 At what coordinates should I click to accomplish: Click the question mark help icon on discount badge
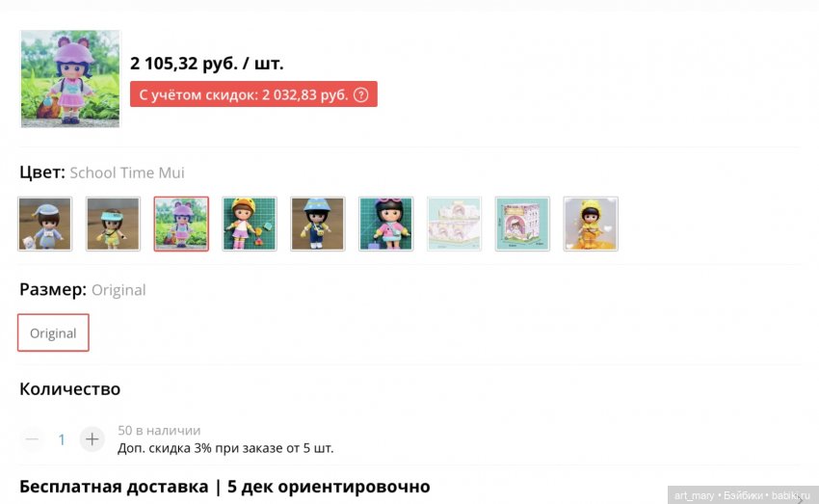361,94
